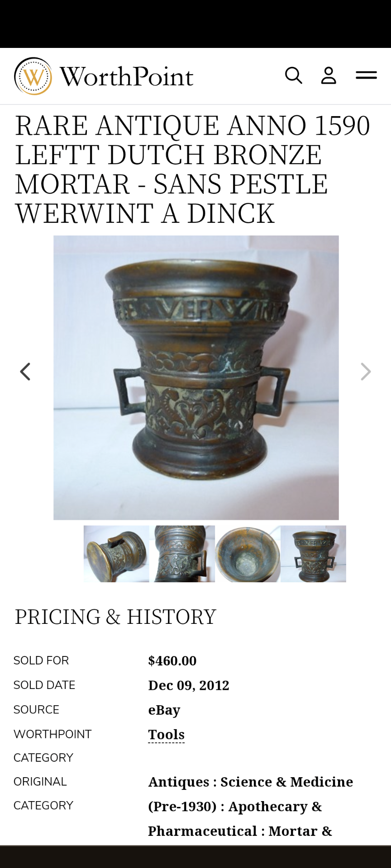Viewport: 391px width, 868px height.
Task: Click the $460.00 sold price
Action: point(172,660)
